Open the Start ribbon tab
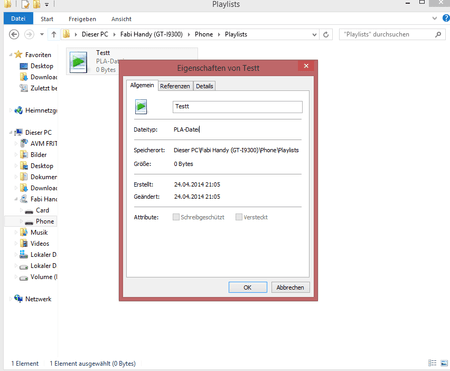Viewport: 450px width, 371px height. [47, 19]
